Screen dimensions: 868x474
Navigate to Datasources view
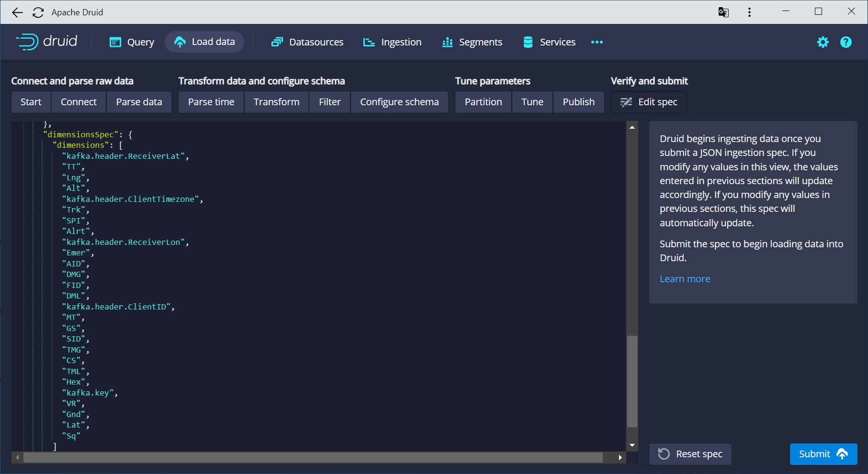pos(307,42)
